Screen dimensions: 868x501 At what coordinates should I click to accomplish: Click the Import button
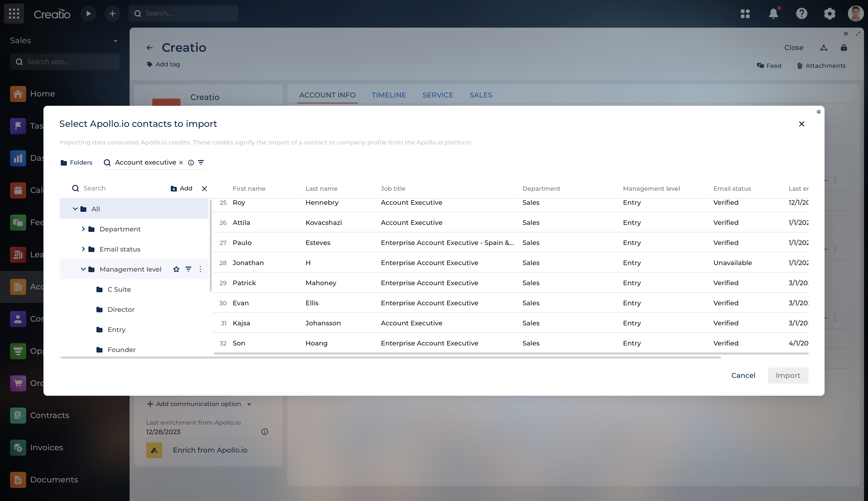pos(788,375)
